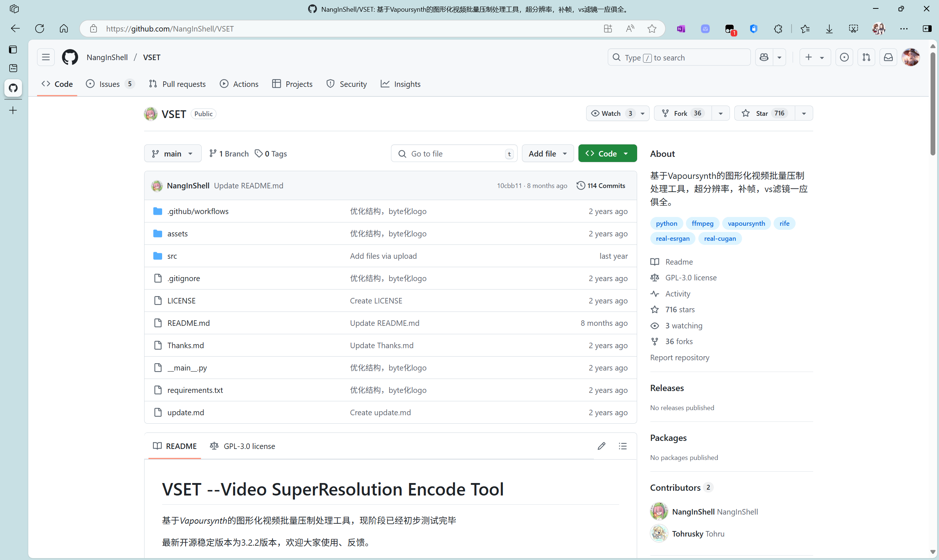Open the notifications inbox icon
The image size is (939, 560).
coord(888,58)
